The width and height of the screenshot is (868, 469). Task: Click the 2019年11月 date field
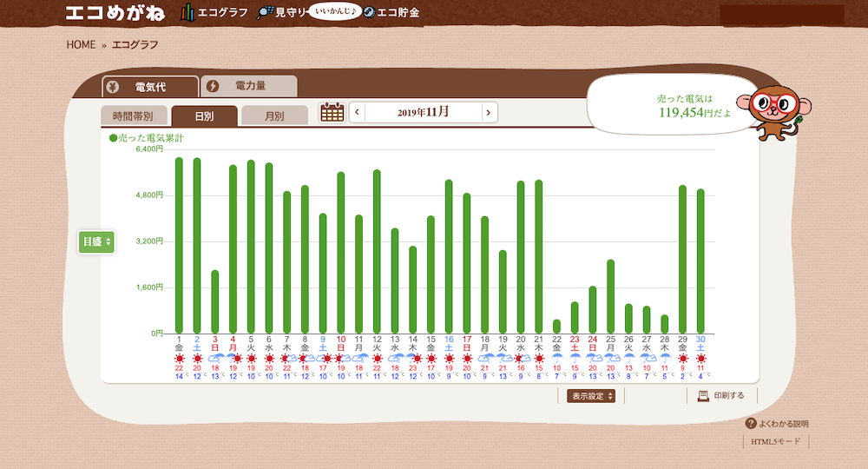click(x=423, y=112)
